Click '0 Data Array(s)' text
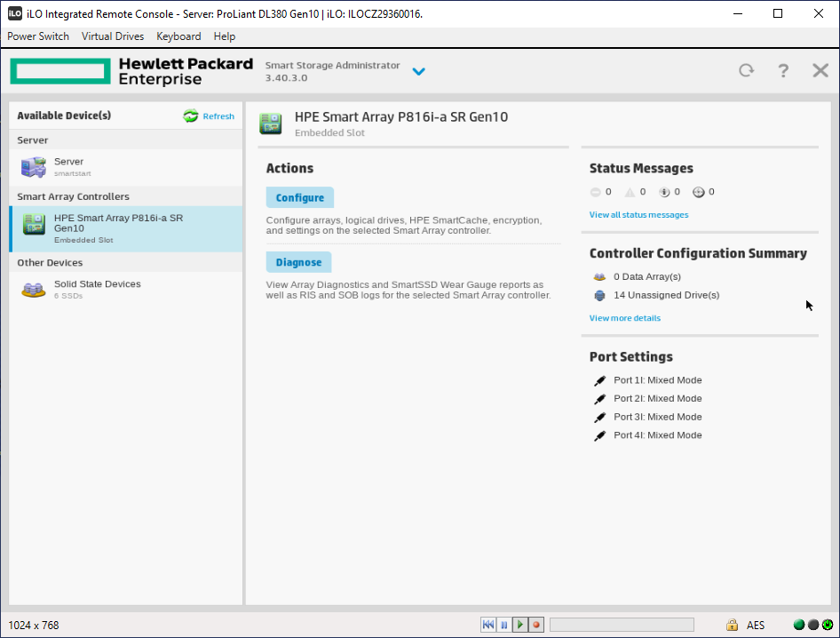Image resolution: width=840 pixels, height=638 pixels. (x=647, y=277)
